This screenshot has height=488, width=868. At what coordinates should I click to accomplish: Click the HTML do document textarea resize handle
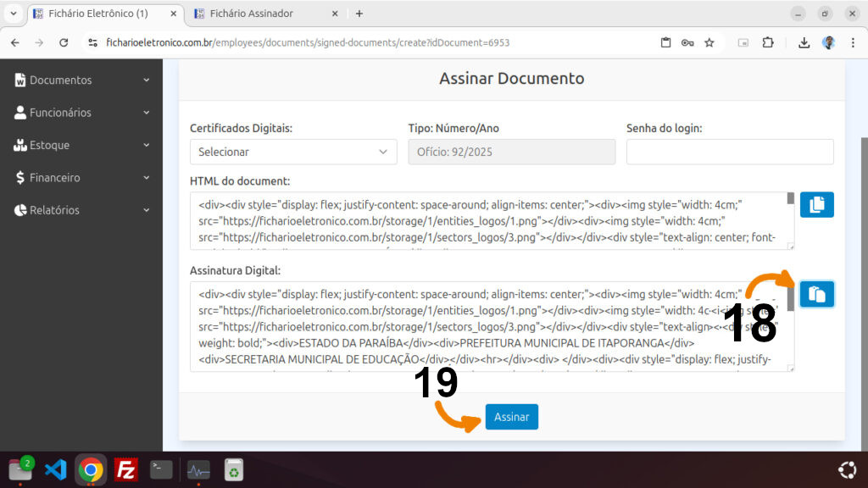[791, 247]
